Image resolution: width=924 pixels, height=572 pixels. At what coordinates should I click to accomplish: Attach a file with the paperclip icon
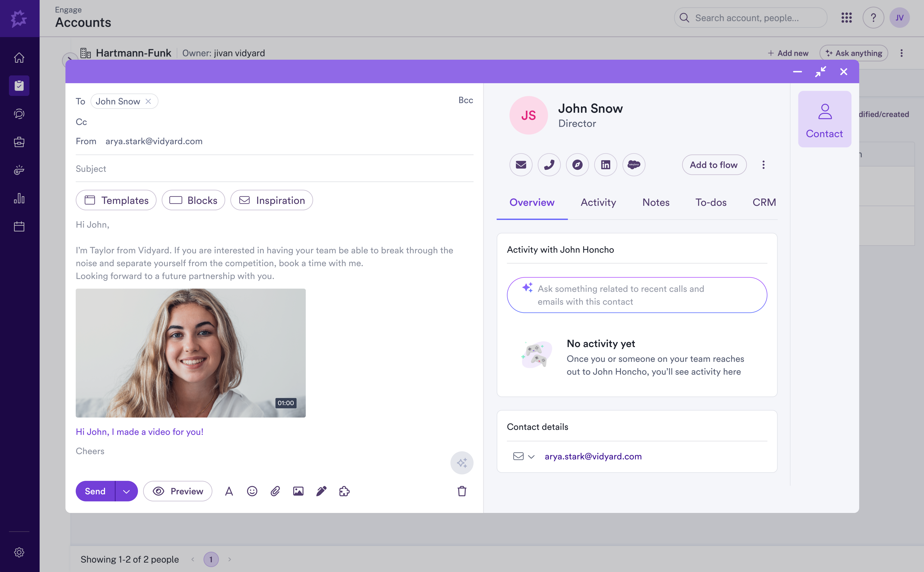[x=275, y=491]
